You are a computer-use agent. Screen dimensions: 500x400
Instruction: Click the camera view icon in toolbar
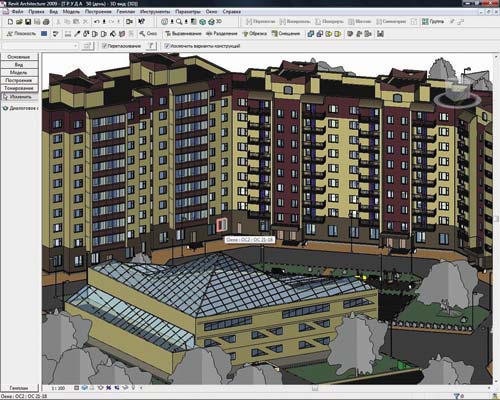point(129,22)
